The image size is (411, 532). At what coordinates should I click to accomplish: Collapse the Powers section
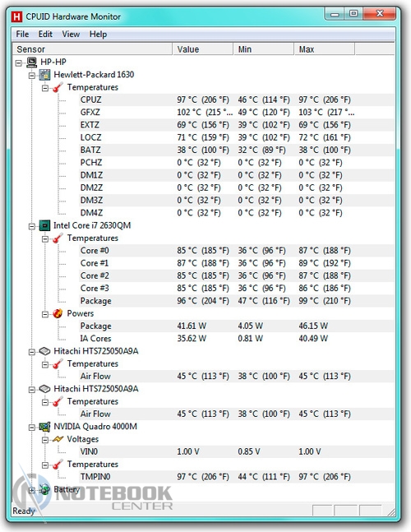pos(45,314)
